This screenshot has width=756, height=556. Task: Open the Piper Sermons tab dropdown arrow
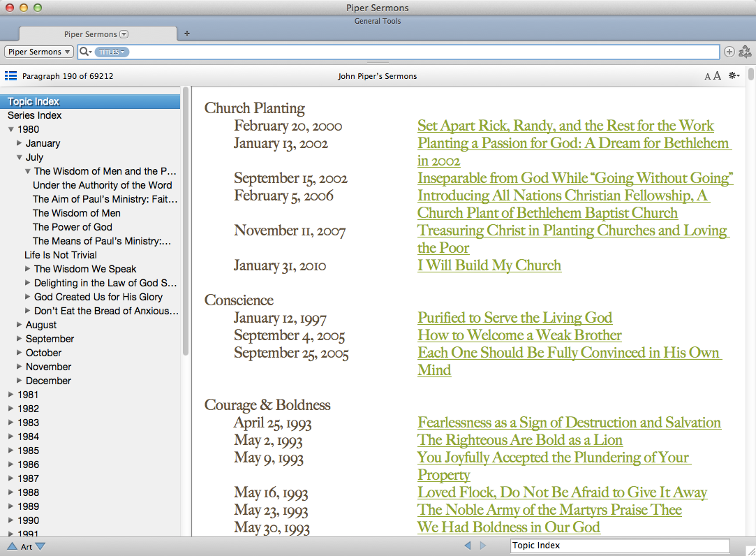click(x=124, y=34)
